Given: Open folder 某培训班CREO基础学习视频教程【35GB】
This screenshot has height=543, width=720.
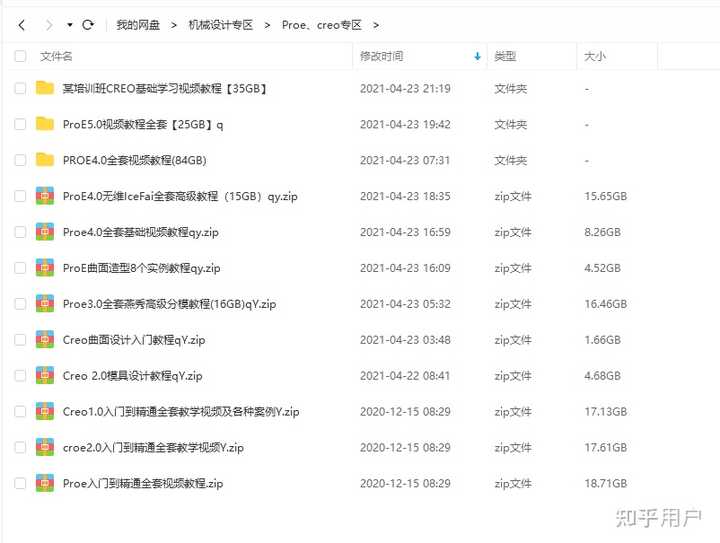Looking at the screenshot, I should point(165,88).
